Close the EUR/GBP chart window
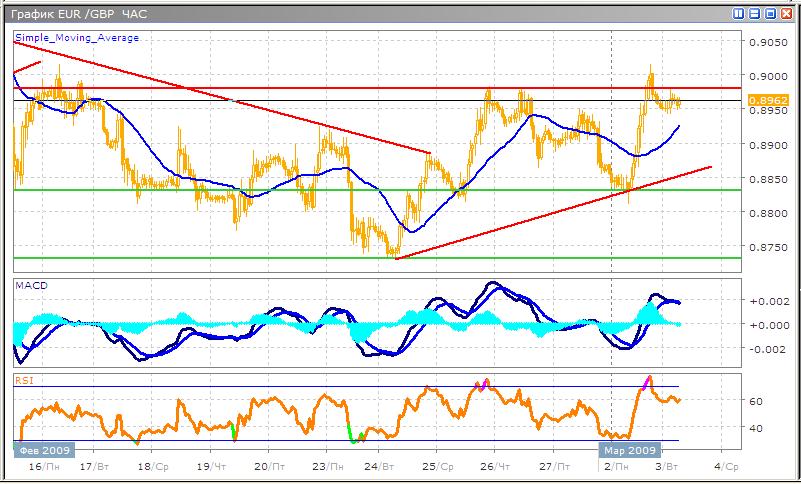 coord(786,14)
